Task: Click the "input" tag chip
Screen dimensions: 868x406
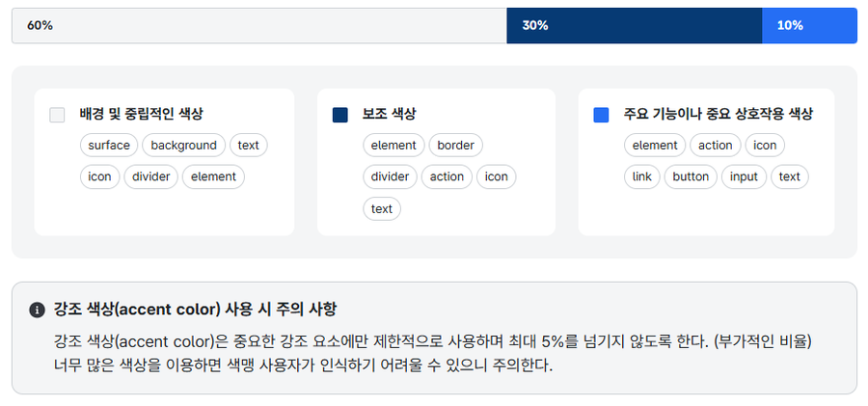Action: coord(744,176)
